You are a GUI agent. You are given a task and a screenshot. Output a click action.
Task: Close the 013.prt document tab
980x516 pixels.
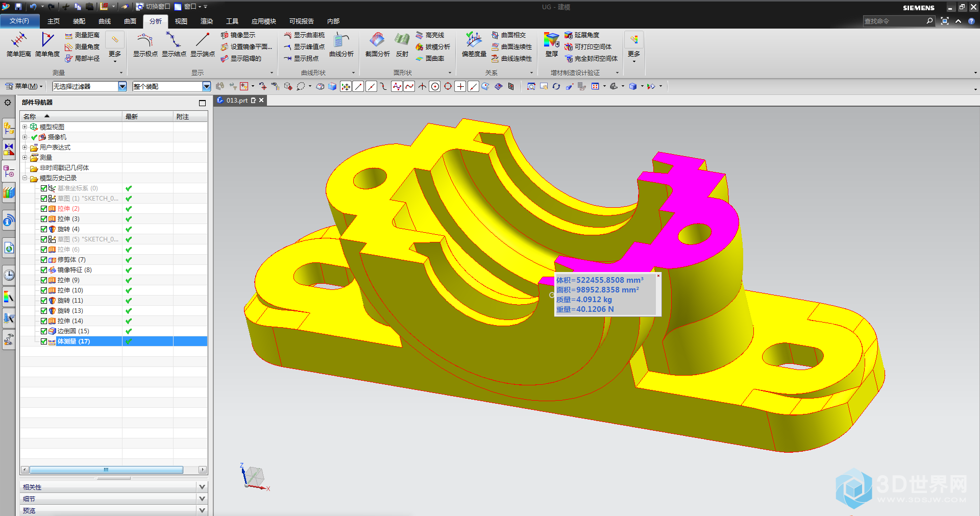click(261, 100)
